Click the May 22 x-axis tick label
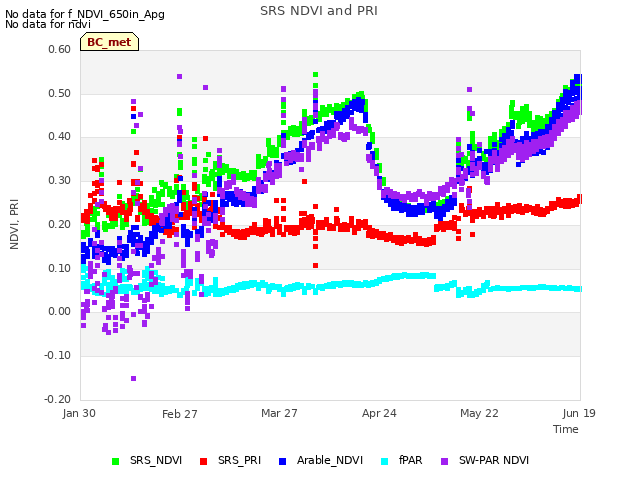This screenshot has width=640, height=480. click(x=479, y=413)
